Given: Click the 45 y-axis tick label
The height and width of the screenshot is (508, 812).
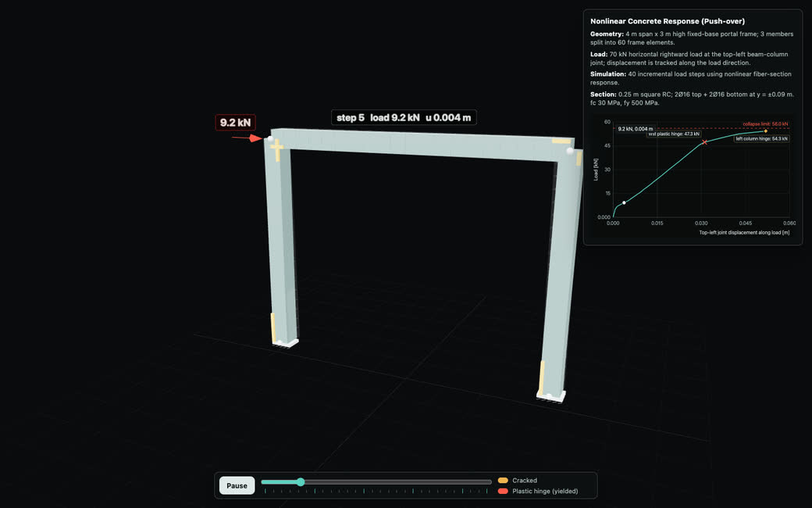Looking at the screenshot, I should (x=607, y=145).
